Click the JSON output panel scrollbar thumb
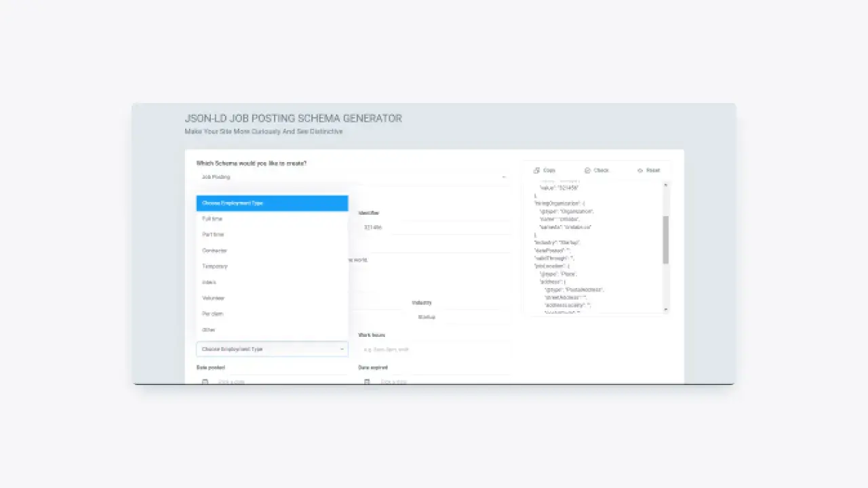 (x=666, y=240)
